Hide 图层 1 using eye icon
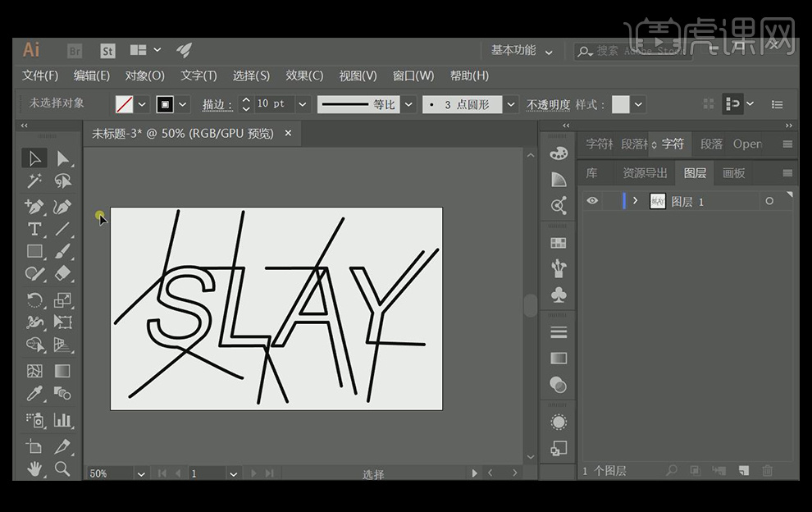 pos(592,201)
